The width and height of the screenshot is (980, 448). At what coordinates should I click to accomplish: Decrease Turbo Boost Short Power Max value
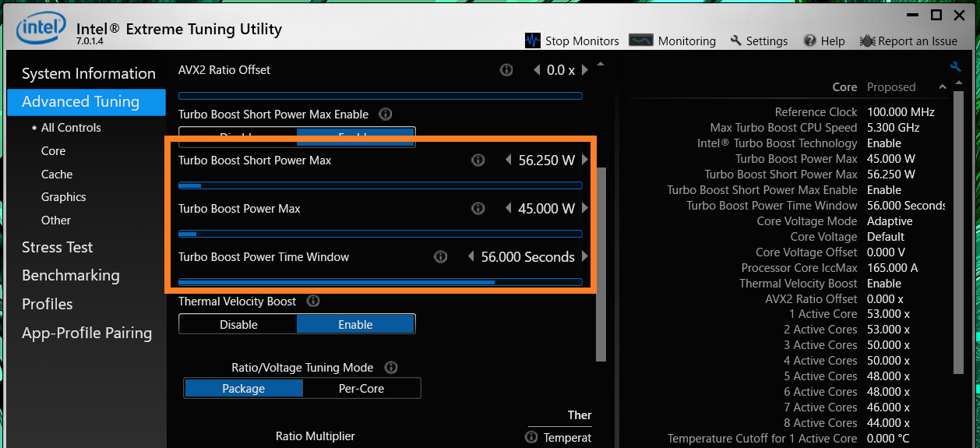(x=509, y=161)
